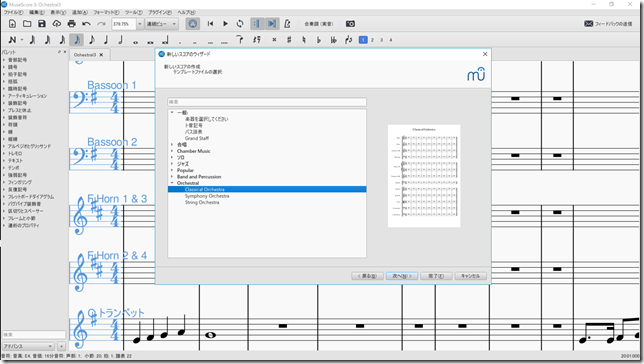Viewport: 644px width, 364px height.
Task: Toggle note input mode (N icon)
Action: point(12,40)
